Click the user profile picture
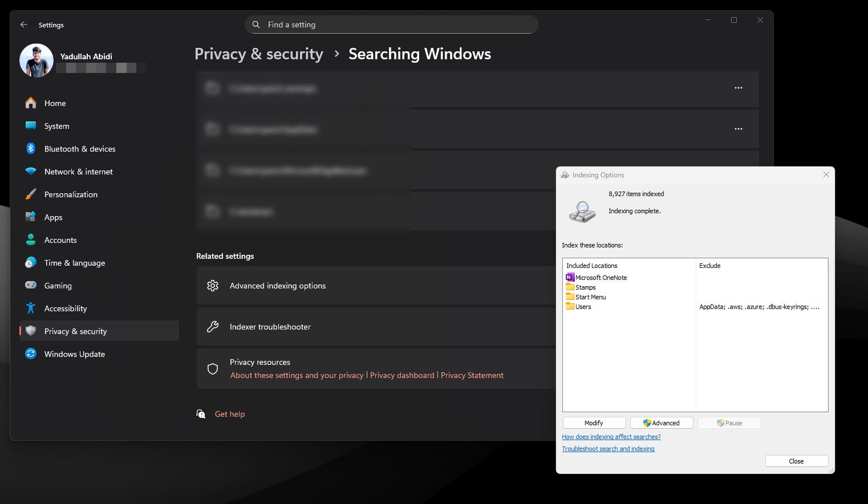Screen dimensions: 868x504 [x=36, y=60]
